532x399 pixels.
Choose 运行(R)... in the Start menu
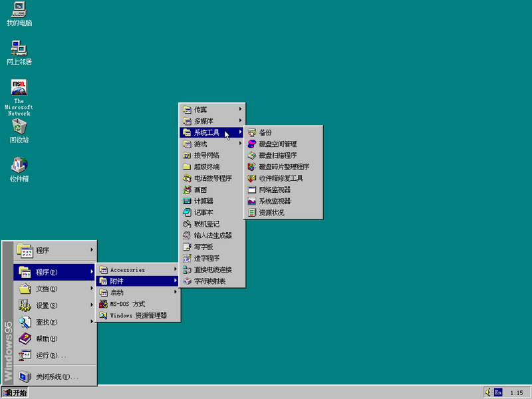[55, 355]
